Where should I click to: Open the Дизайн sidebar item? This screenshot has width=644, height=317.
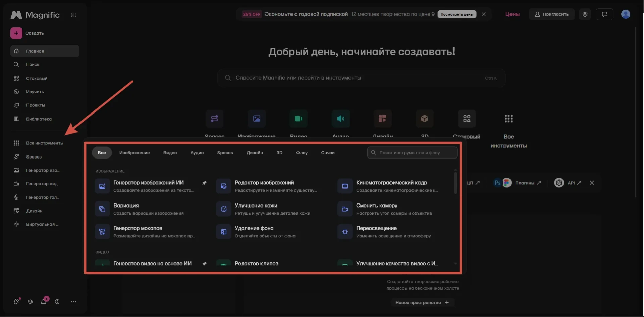click(x=45, y=211)
